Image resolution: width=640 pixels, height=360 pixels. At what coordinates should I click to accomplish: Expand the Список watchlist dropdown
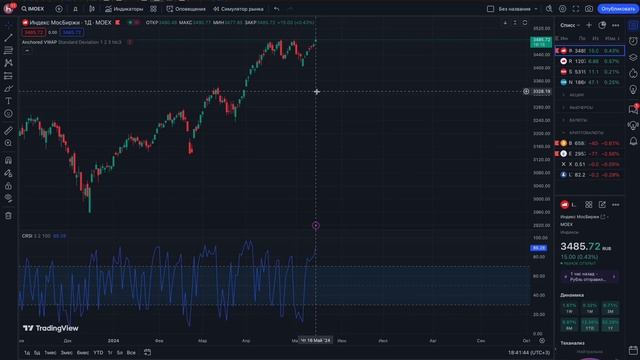pyautogui.click(x=570, y=25)
